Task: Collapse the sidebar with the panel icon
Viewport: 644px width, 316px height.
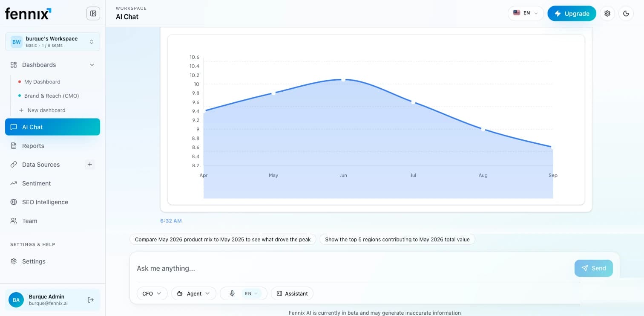Action: pos(93,14)
